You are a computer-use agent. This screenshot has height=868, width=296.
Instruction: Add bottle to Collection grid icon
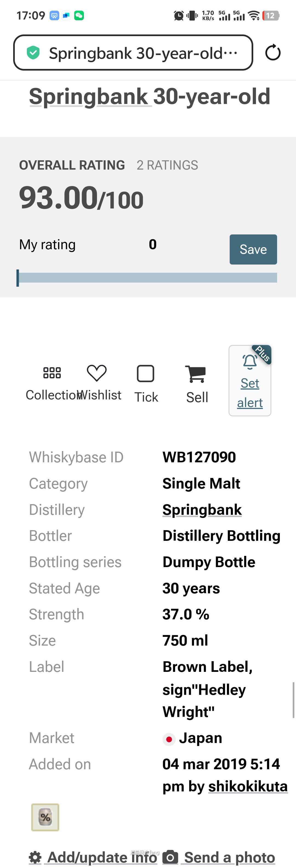52,373
